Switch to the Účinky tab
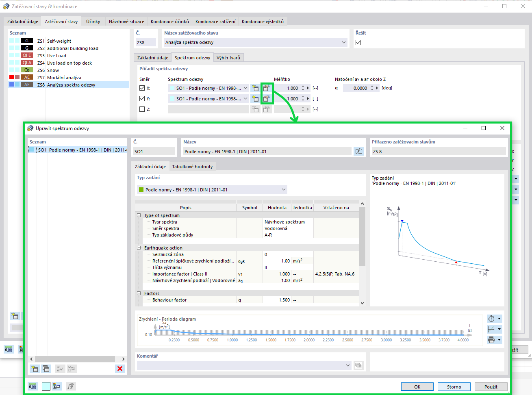Image resolution: width=532 pixels, height=395 pixels. (x=93, y=22)
